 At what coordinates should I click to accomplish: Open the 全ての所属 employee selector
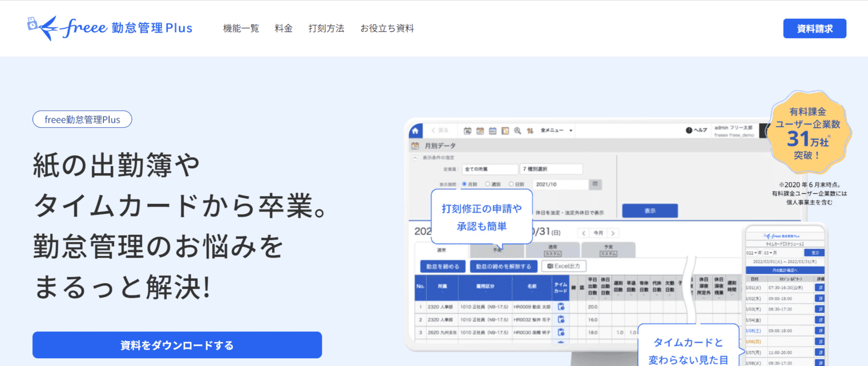(489, 169)
